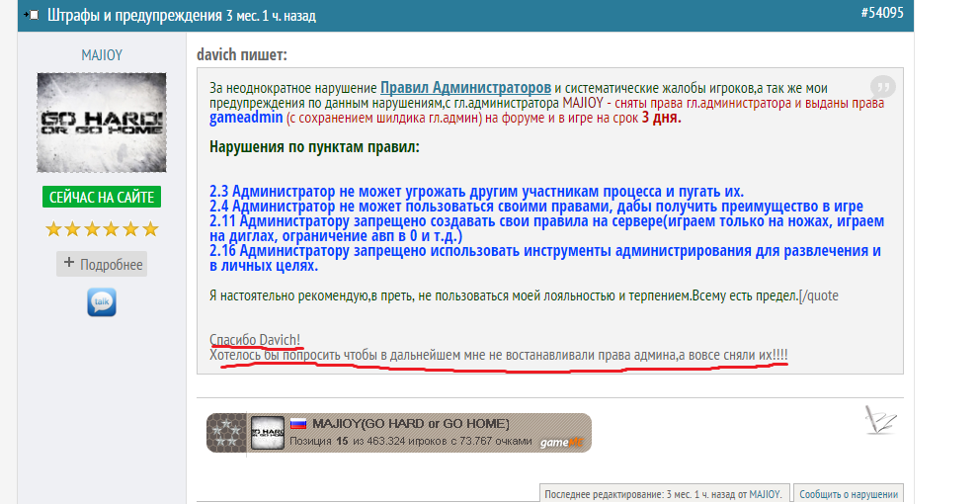
Task: Click the davich пишет quote header
Action: tap(242, 55)
